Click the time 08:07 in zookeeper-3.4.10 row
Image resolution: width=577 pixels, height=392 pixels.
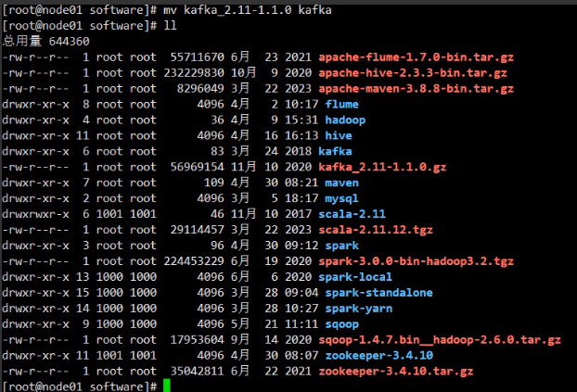pos(301,356)
